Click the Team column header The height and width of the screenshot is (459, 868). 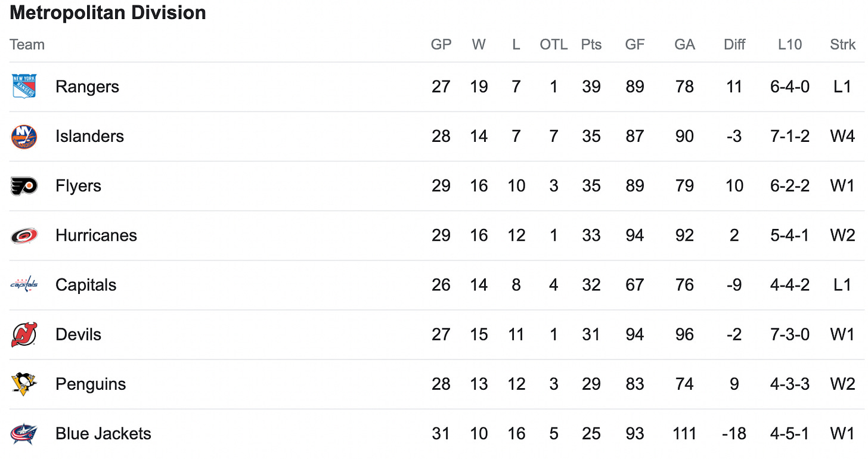[x=27, y=45]
